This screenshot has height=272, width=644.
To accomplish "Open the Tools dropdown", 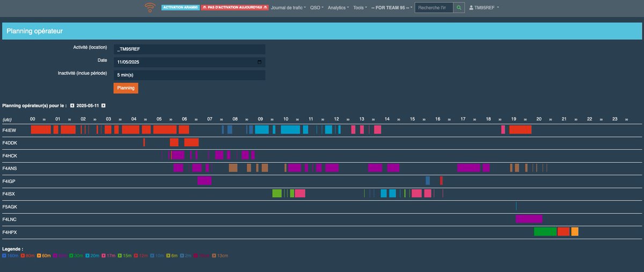I will pos(360,8).
